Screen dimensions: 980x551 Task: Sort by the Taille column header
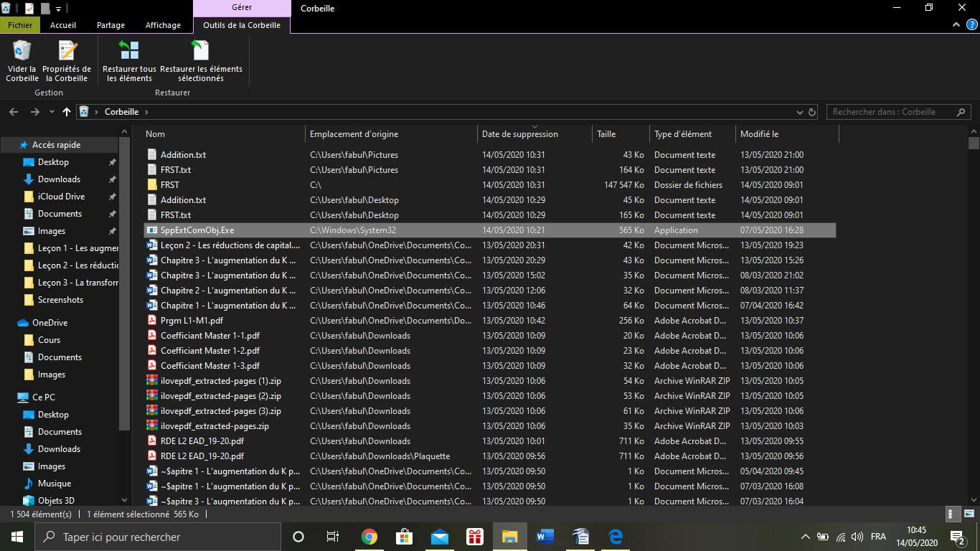(606, 134)
